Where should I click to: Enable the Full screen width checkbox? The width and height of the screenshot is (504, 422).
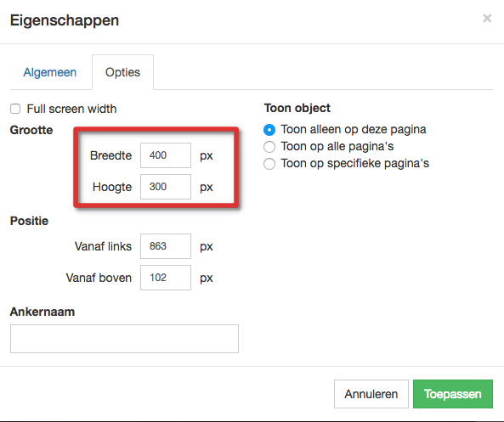(15, 109)
